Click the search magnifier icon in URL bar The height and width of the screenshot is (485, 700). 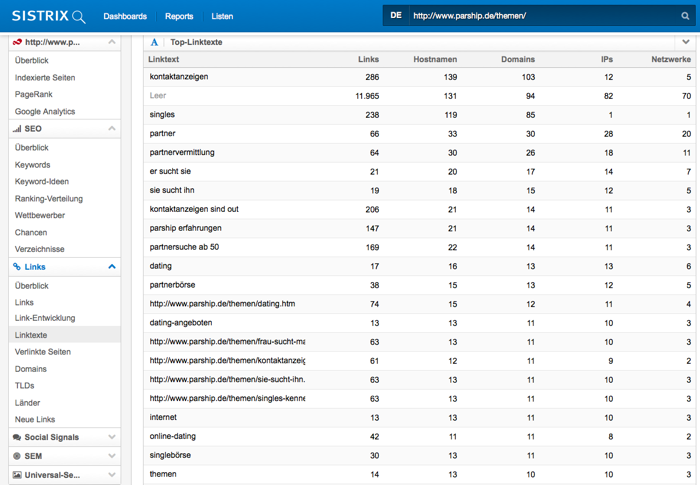(685, 16)
